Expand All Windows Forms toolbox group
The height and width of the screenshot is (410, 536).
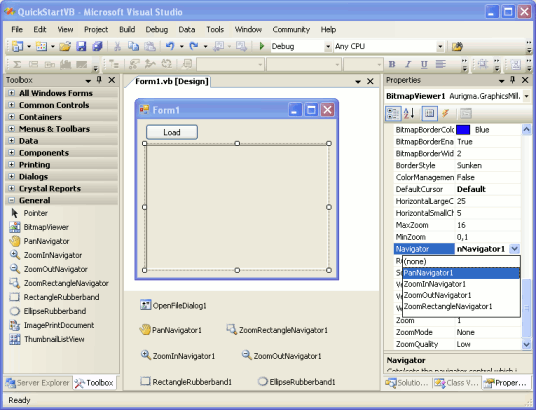[11, 93]
